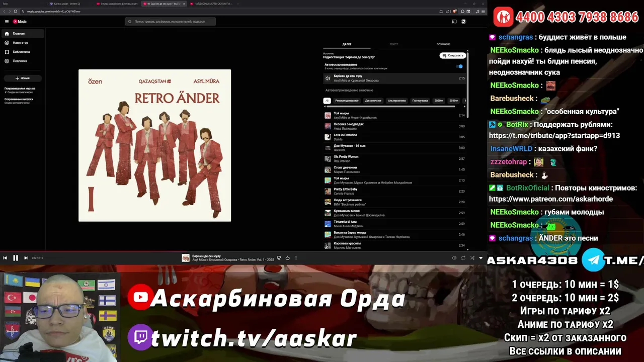Like the current song

tap(288, 258)
